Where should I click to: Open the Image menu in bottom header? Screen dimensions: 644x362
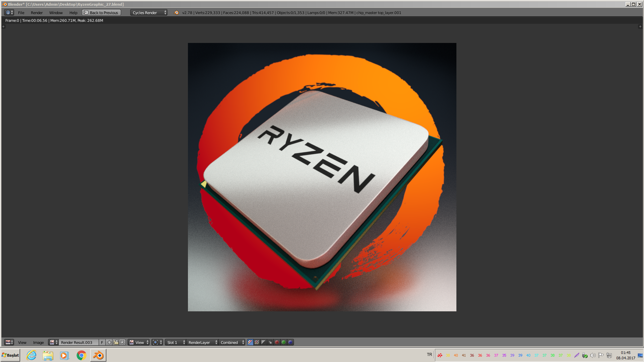click(38, 343)
